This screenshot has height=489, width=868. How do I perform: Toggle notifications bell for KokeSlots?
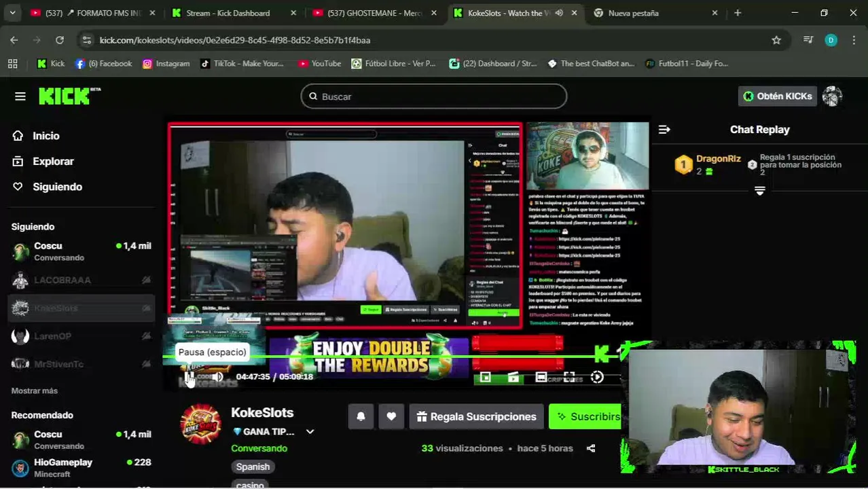pyautogui.click(x=361, y=416)
